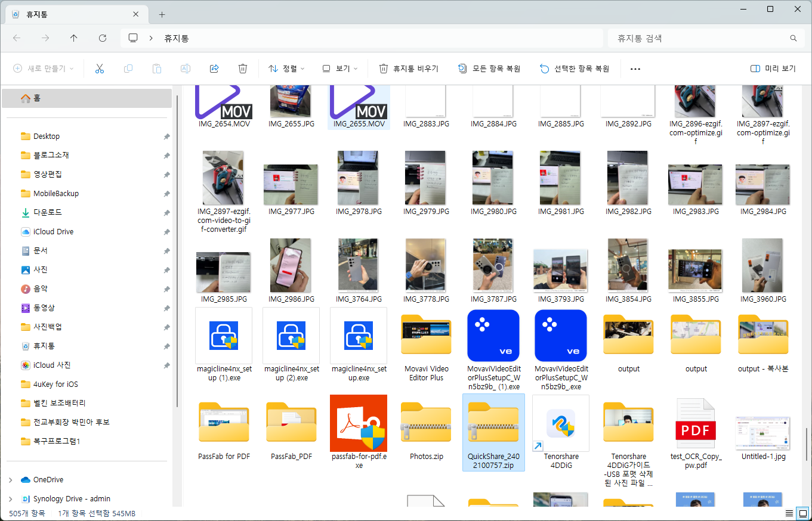The width and height of the screenshot is (812, 521).
Task: Select the 휴지통 window tab
Action: (x=76, y=14)
